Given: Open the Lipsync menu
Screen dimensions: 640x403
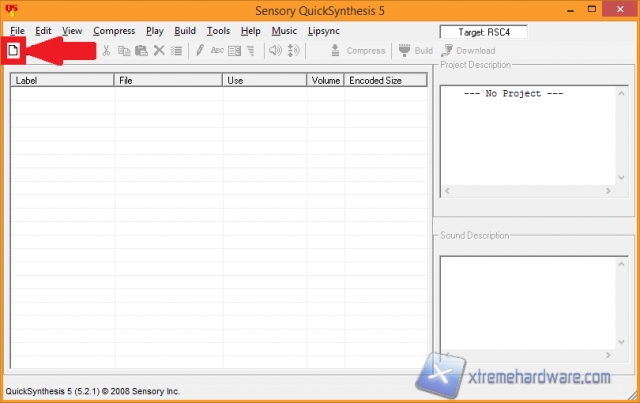Looking at the screenshot, I should click(324, 31).
